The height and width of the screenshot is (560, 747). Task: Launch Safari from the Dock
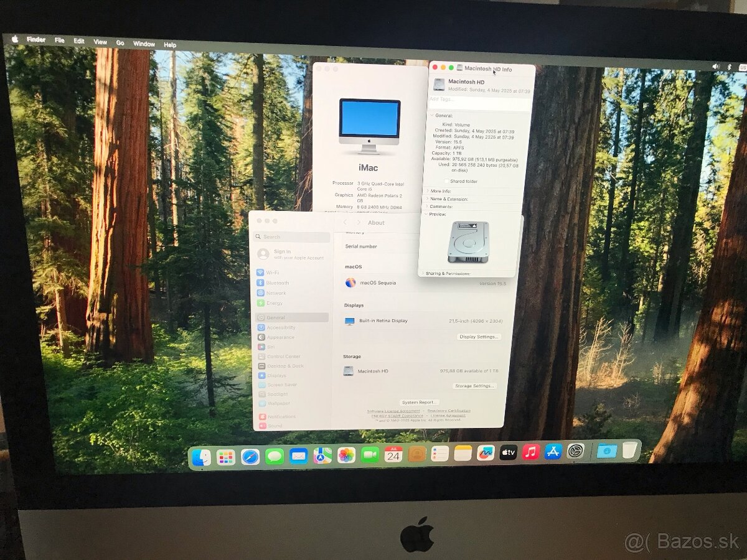pos(250,457)
